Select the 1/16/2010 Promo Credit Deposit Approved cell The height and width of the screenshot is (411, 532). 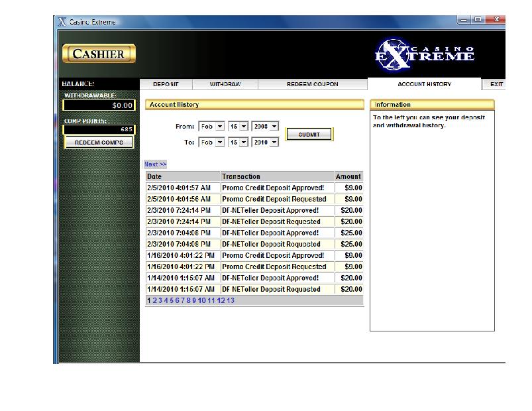click(x=277, y=255)
